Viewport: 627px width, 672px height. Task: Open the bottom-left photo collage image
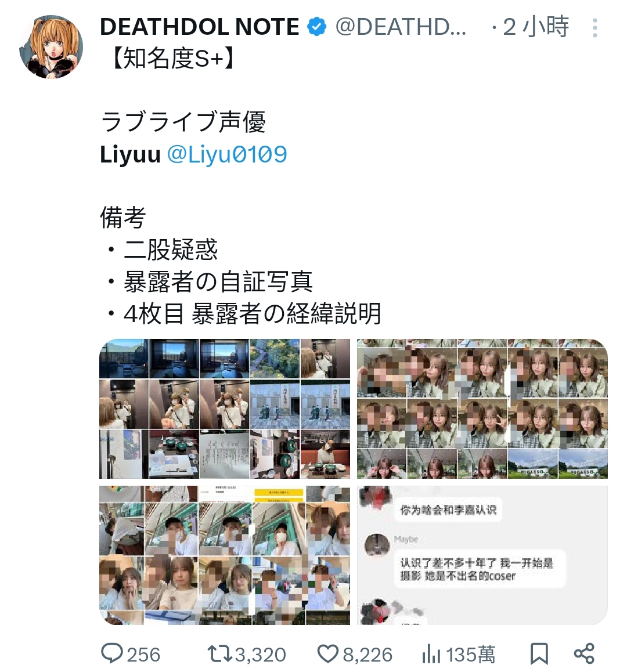(225, 555)
